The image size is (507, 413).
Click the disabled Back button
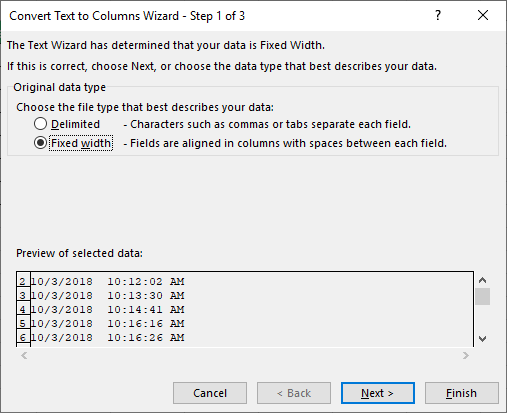pyautogui.click(x=294, y=393)
